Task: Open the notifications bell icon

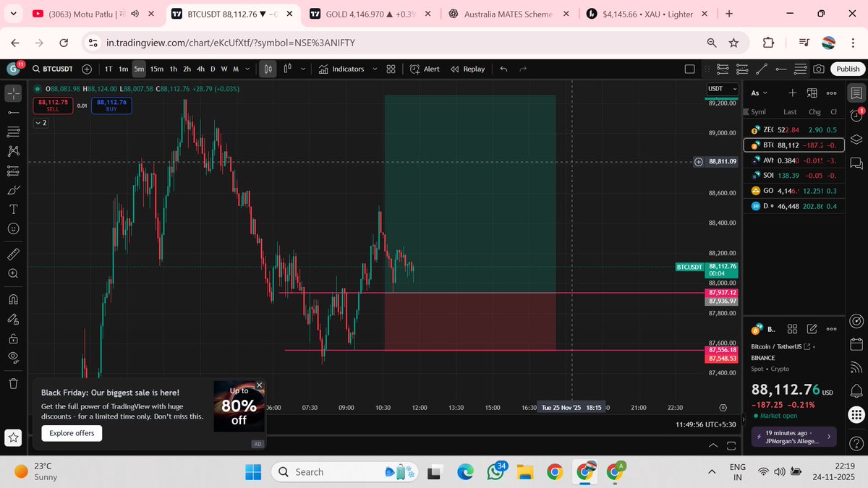Action: coord(856,391)
